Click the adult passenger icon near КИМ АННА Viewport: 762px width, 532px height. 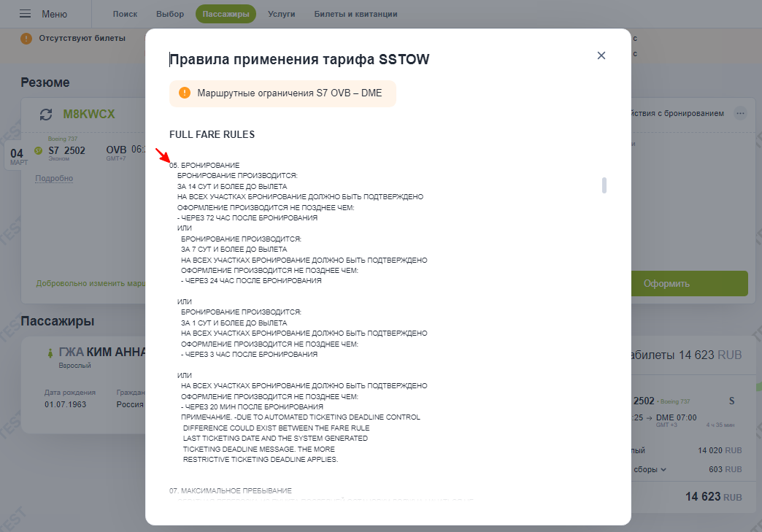50,352
